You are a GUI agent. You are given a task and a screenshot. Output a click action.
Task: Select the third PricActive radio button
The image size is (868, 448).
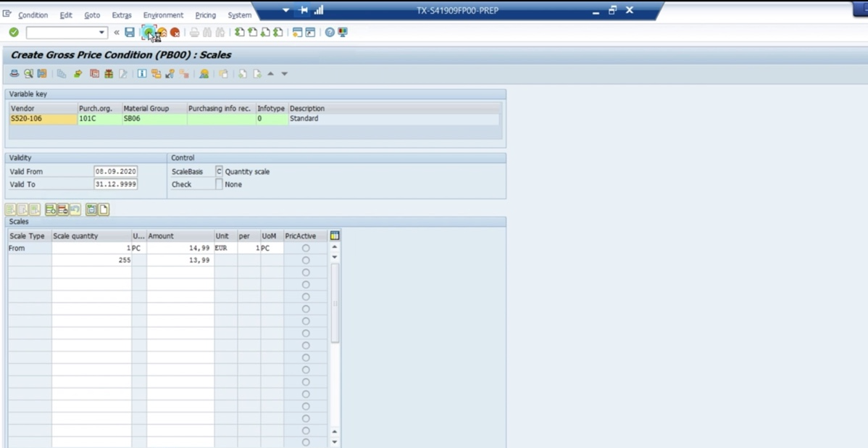tap(306, 273)
